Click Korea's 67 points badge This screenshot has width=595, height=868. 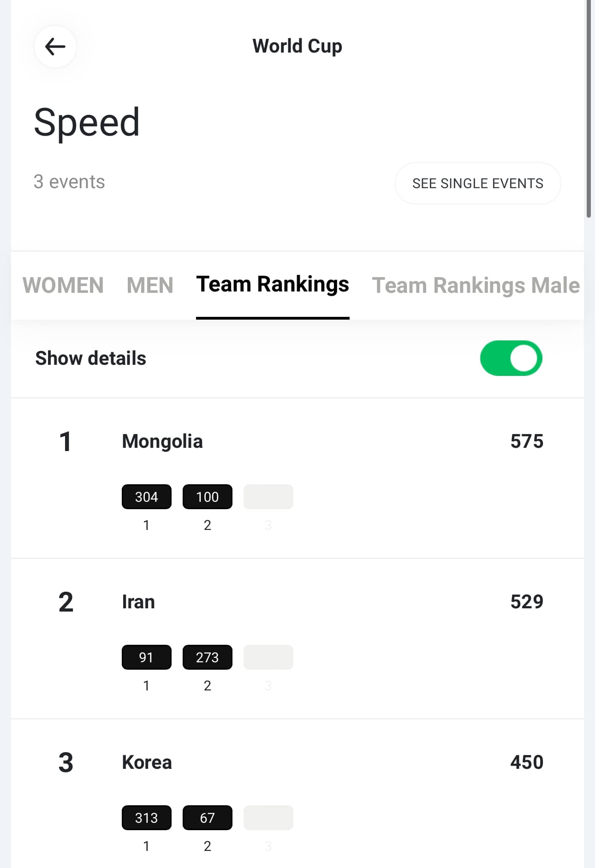tap(208, 818)
